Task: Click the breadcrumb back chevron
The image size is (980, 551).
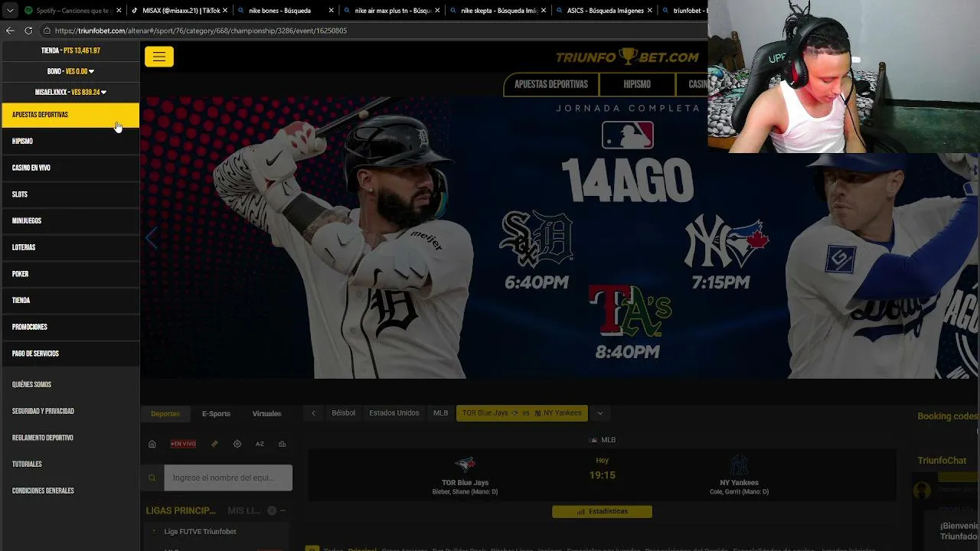Action: (x=313, y=413)
